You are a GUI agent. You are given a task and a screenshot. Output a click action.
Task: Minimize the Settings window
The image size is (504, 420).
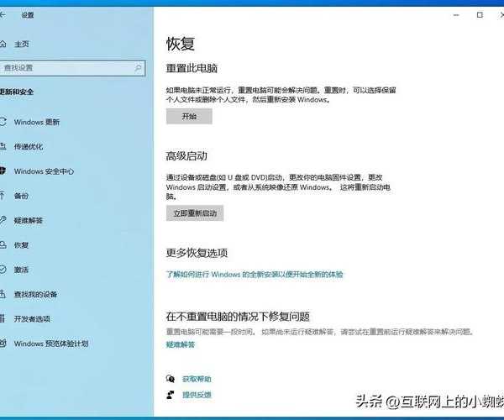tap(456, 15)
